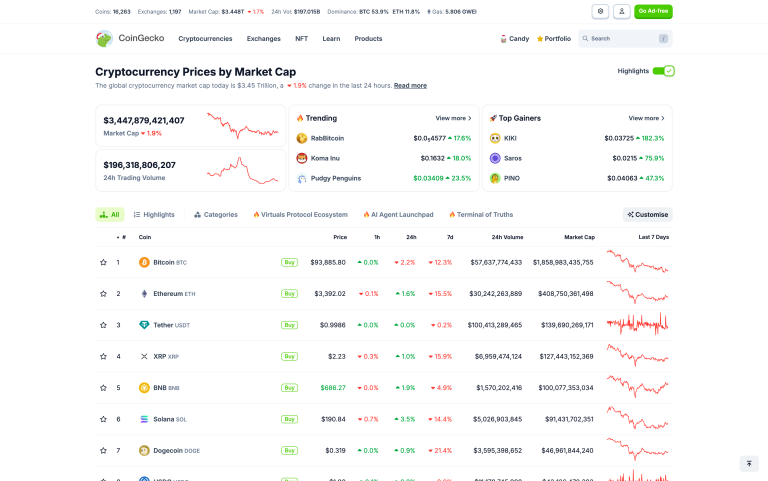Open Bitcoin's last 7 days sparkline
Screen dimensions: 768x481
[637, 262]
